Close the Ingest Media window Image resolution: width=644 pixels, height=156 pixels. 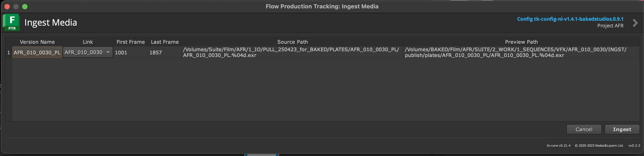click(x=7, y=6)
